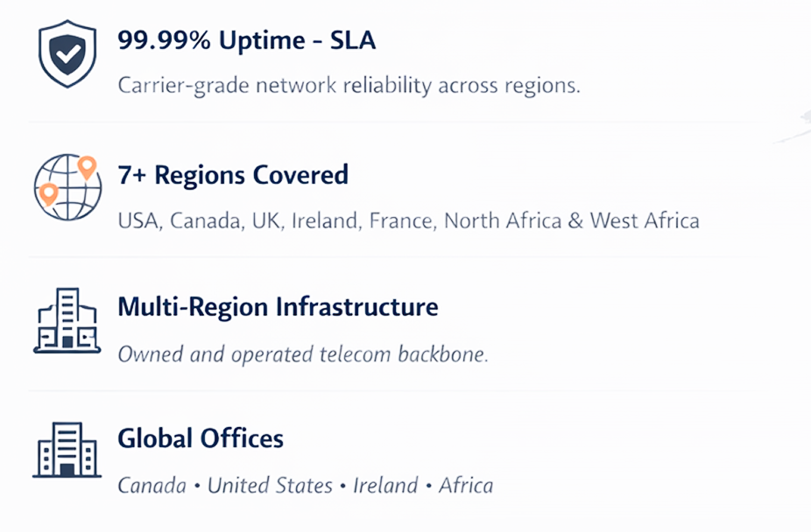This screenshot has width=811, height=532.
Task: Click the "Owned and operated telecom backbone" text
Action: [x=303, y=354]
